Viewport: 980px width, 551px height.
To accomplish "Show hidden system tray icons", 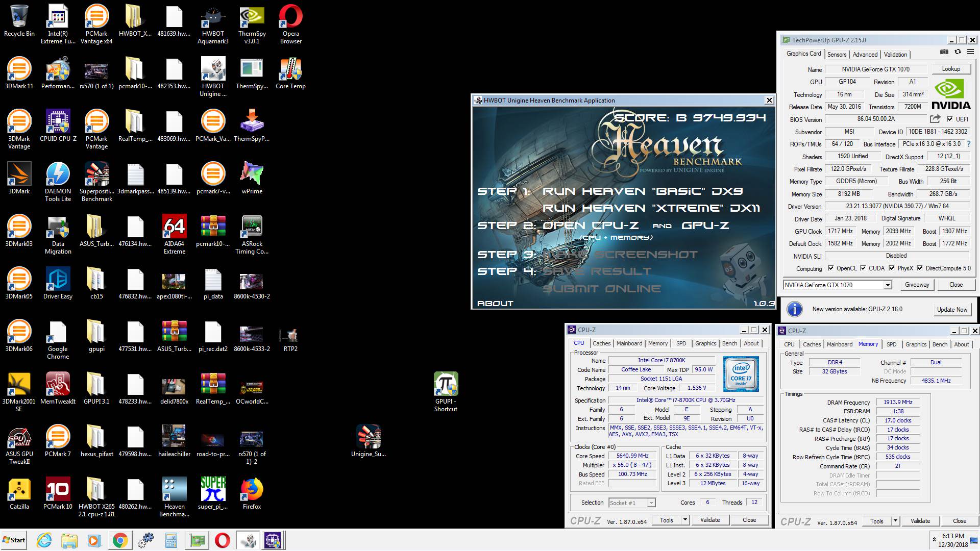I will click(x=934, y=540).
